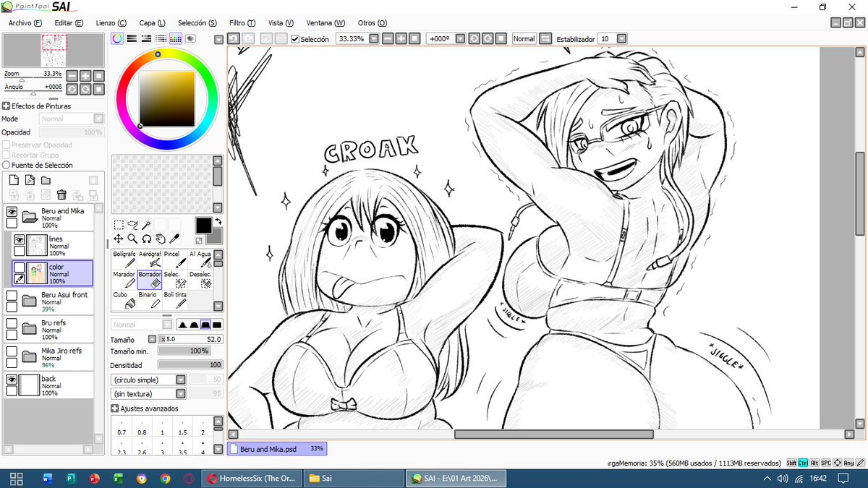Open the Archivo menu
This screenshot has height=488, width=868.
[25, 22]
